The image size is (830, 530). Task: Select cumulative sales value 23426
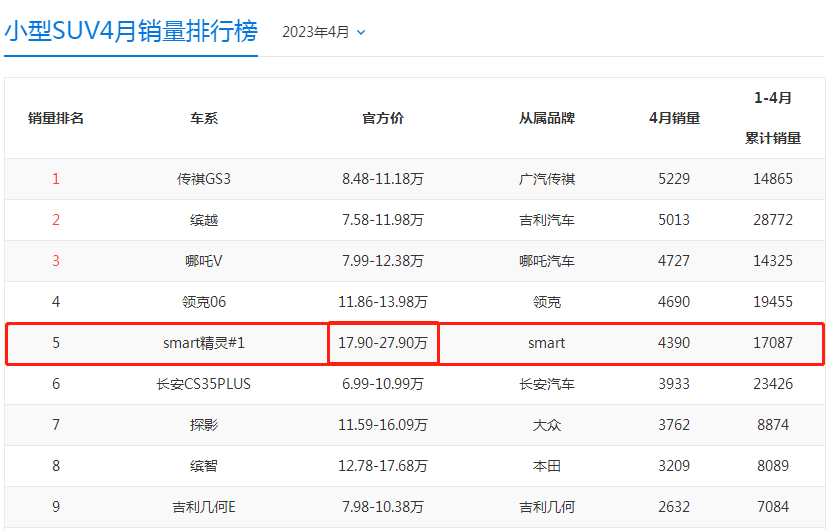(x=773, y=384)
